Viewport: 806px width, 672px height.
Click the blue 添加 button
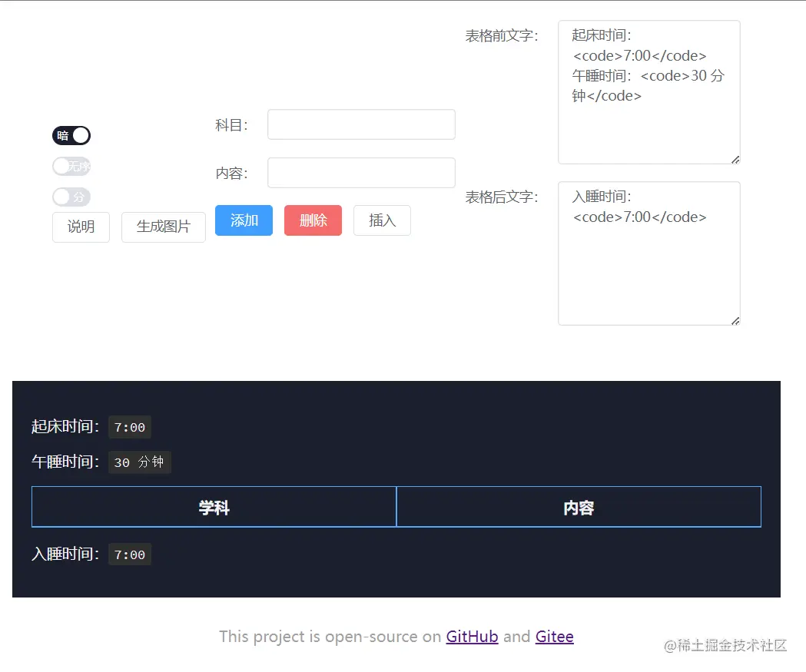pos(244,220)
